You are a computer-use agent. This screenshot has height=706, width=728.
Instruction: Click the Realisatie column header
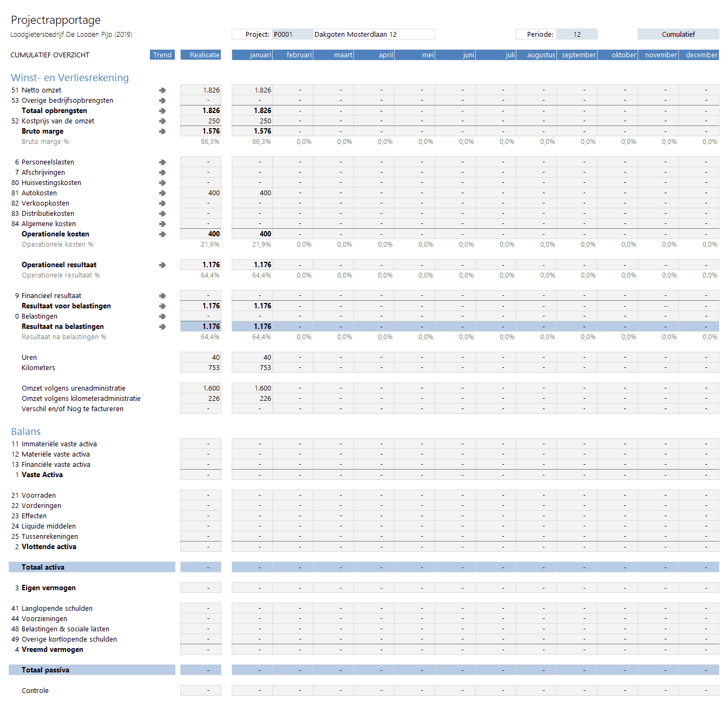tap(201, 55)
